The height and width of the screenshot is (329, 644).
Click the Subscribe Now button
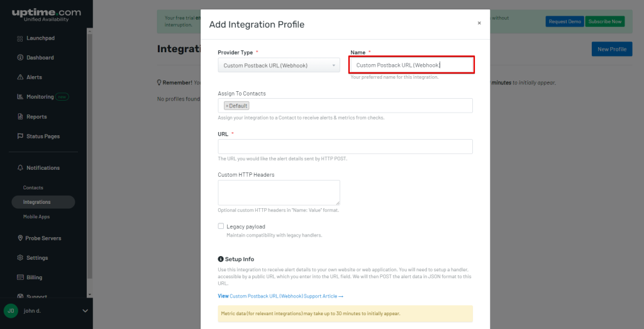[x=604, y=21]
